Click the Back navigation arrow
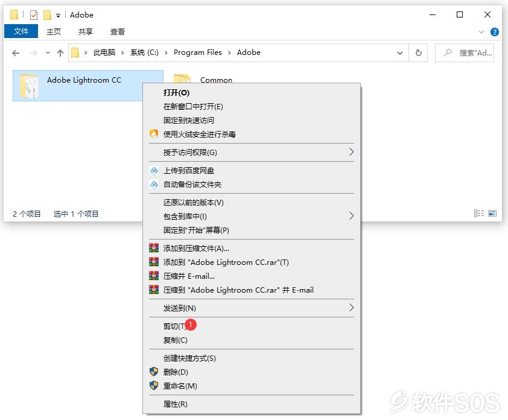 [16, 53]
